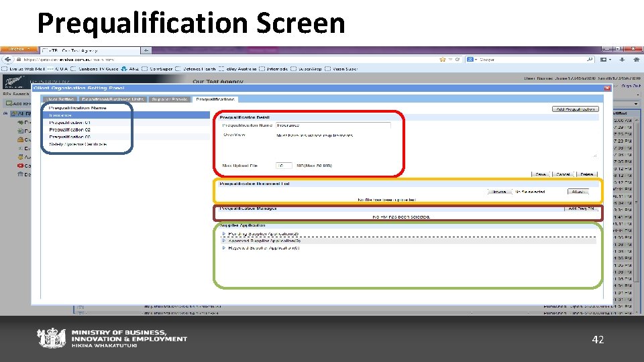Image resolution: width=644 pixels, height=362 pixels.
Task: Select Prequalification 02 in the list
Action: point(125,129)
